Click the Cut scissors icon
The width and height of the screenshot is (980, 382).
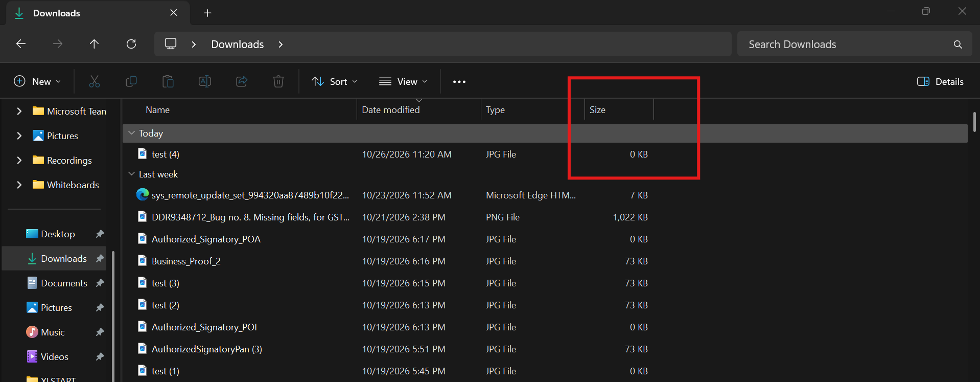(x=95, y=81)
